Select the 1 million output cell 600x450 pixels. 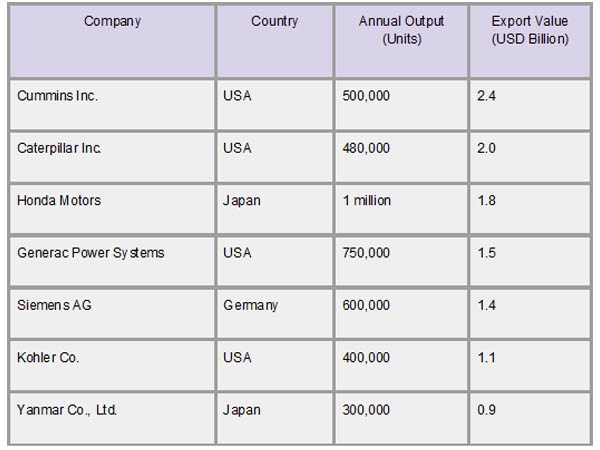click(367, 200)
